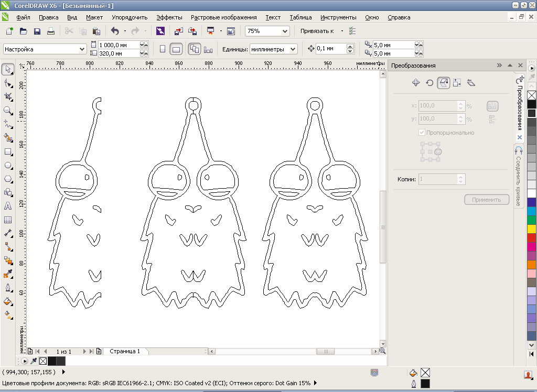
Task: Toggle current page layout button
Action: pyautogui.click(x=208, y=49)
